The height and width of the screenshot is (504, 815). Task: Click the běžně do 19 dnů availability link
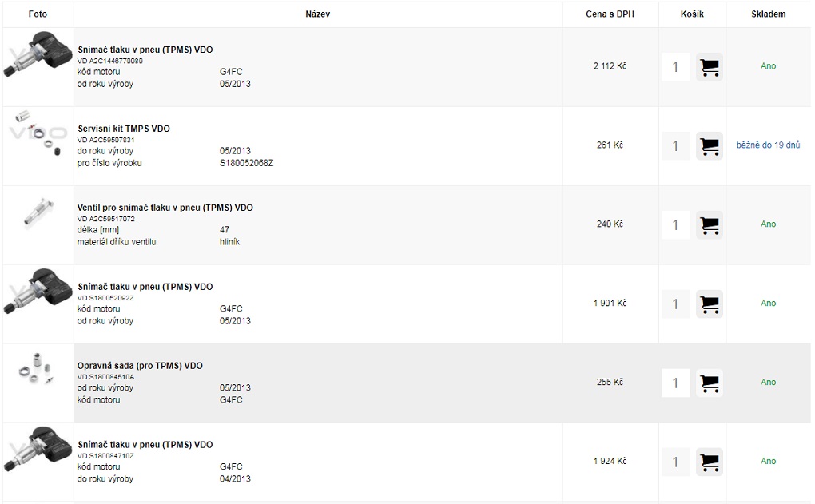pos(768,145)
